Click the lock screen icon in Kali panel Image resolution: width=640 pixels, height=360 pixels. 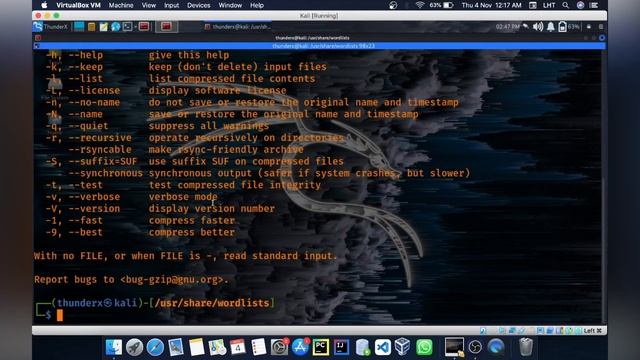[589, 27]
